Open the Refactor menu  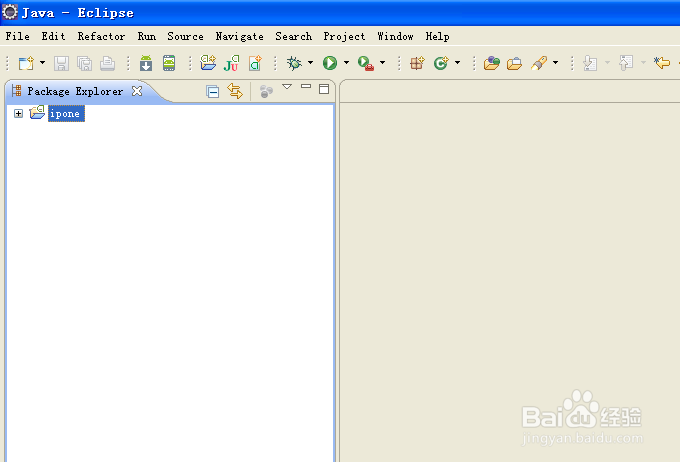point(101,36)
